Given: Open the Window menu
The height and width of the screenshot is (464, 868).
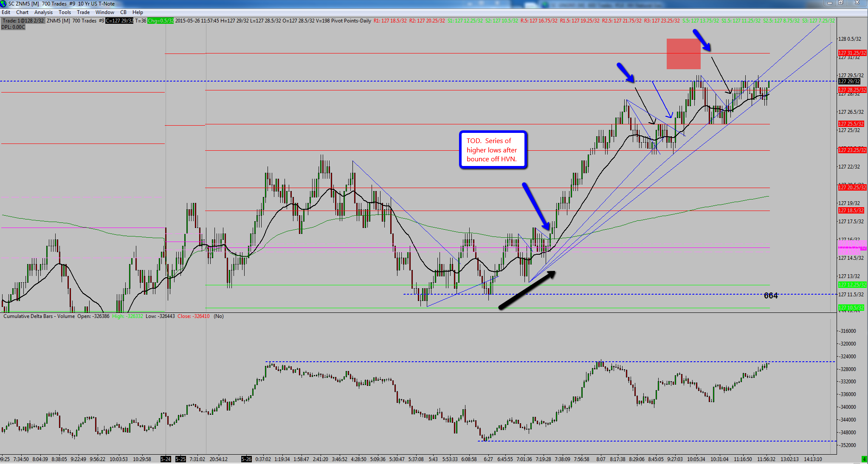Looking at the screenshot, I should (x=105, y=12).
